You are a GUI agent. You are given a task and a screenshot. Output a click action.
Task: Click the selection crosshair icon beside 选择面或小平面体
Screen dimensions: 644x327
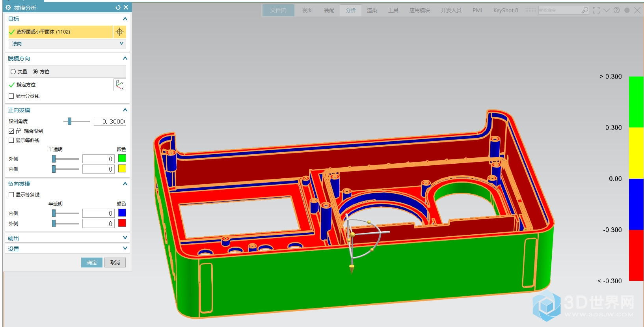click(x=120, y=32)
